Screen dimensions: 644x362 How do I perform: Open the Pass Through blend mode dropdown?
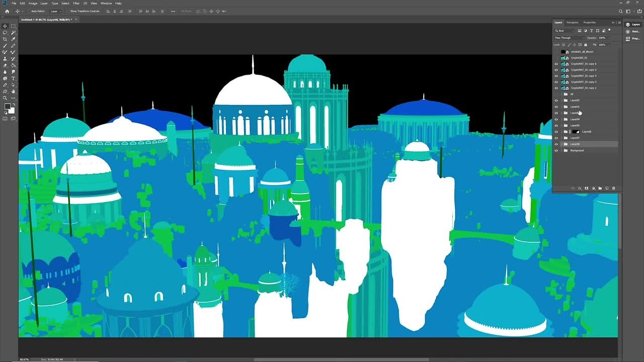(x=570, y=38)
